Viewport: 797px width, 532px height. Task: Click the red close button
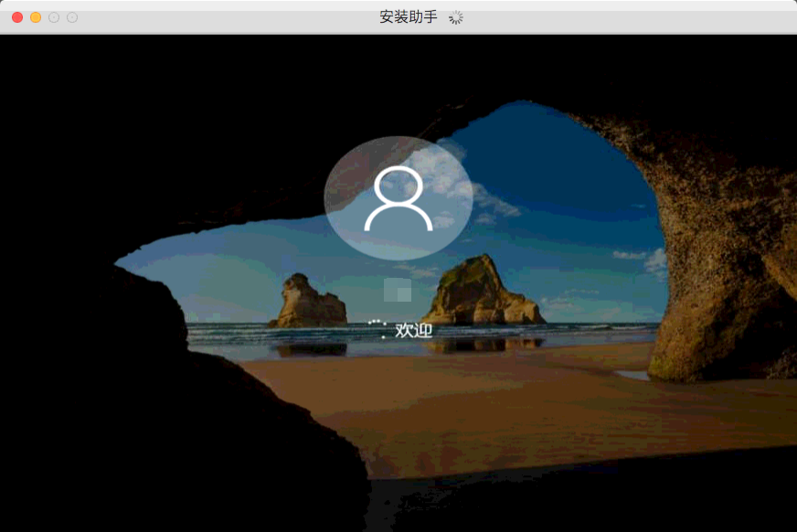click(x=16, y=16)
